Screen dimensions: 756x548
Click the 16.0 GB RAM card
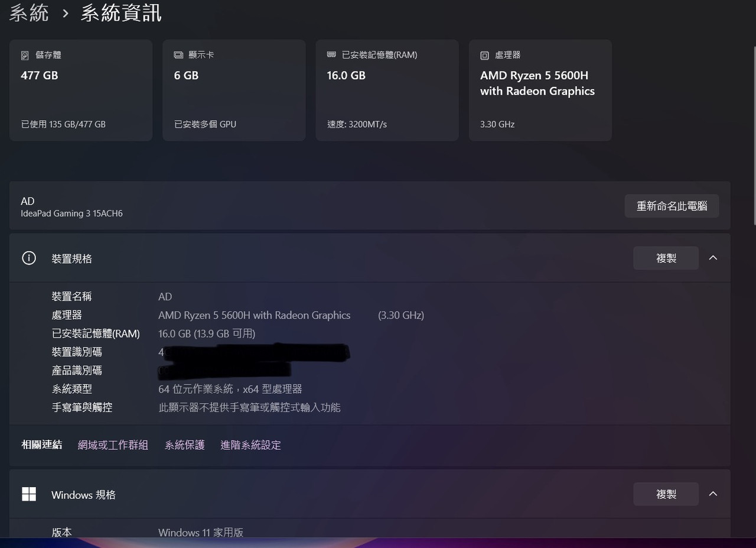coord(387,90)
